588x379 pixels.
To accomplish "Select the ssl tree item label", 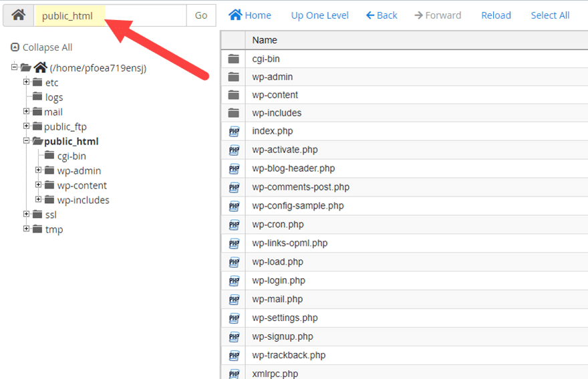I will pyautogui.click(x=51, y=215).
